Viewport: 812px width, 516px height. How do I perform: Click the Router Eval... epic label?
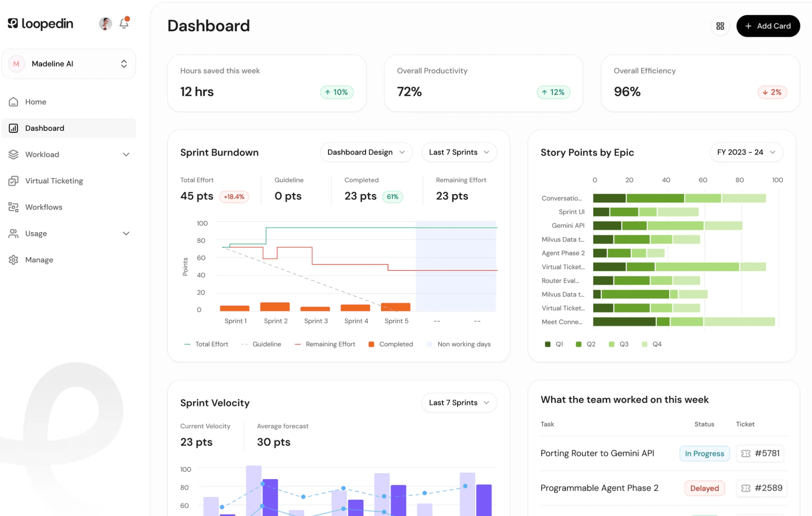pyautogui.click(x=560, y=281)
